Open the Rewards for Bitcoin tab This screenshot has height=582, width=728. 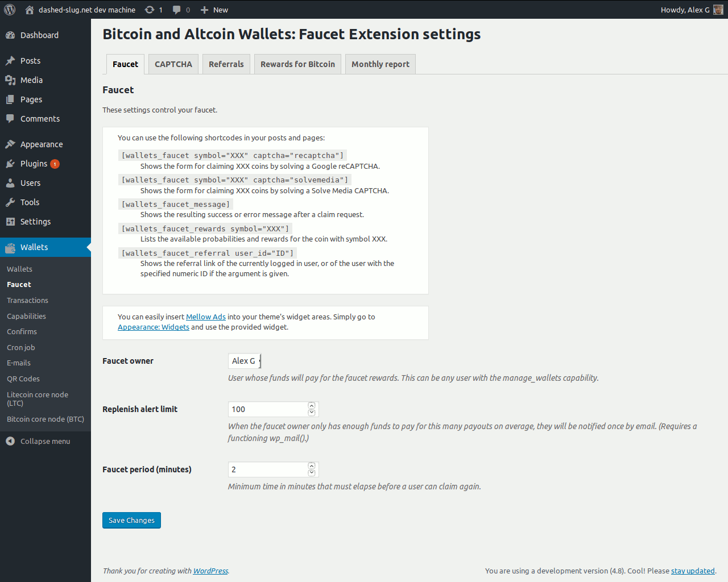point(298,64)
